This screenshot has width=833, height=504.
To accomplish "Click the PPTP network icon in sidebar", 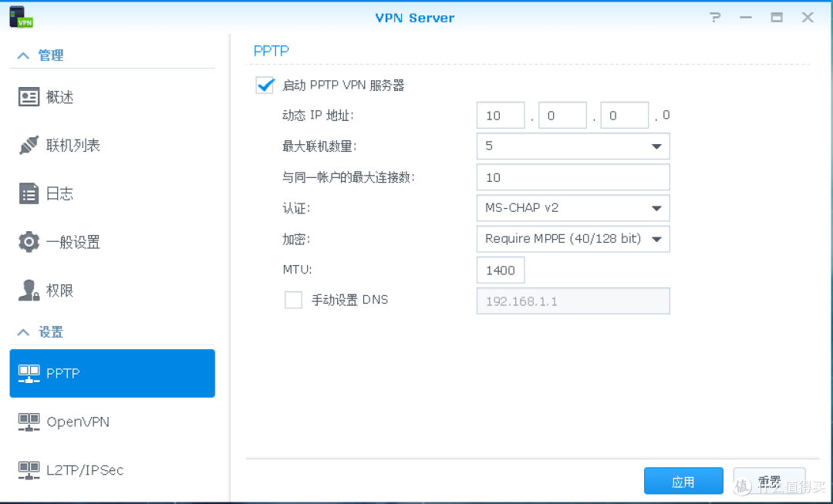I will [29, 374].
